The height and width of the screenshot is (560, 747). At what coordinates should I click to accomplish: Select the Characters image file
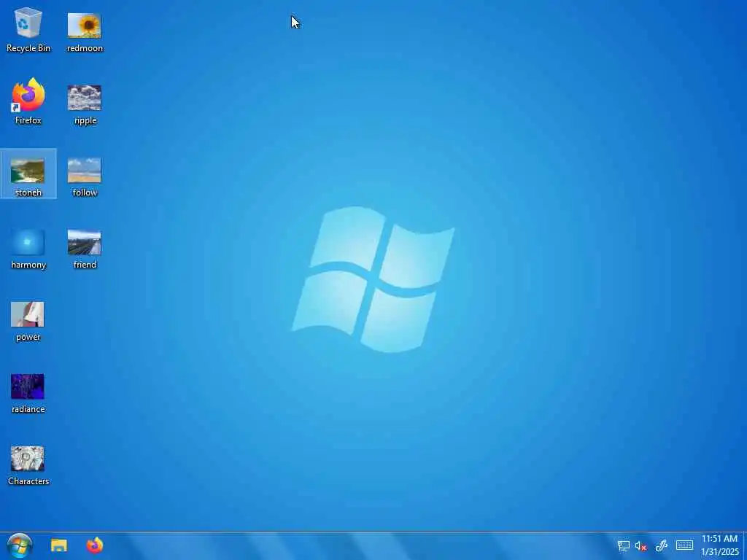coord(28,465)
